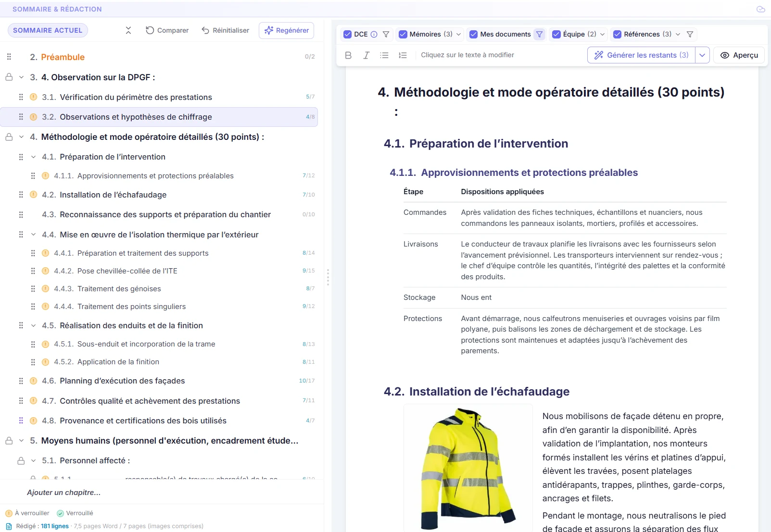Click the Italic formatting icon
The image size is (771, 532).
[x=366, y=55]
